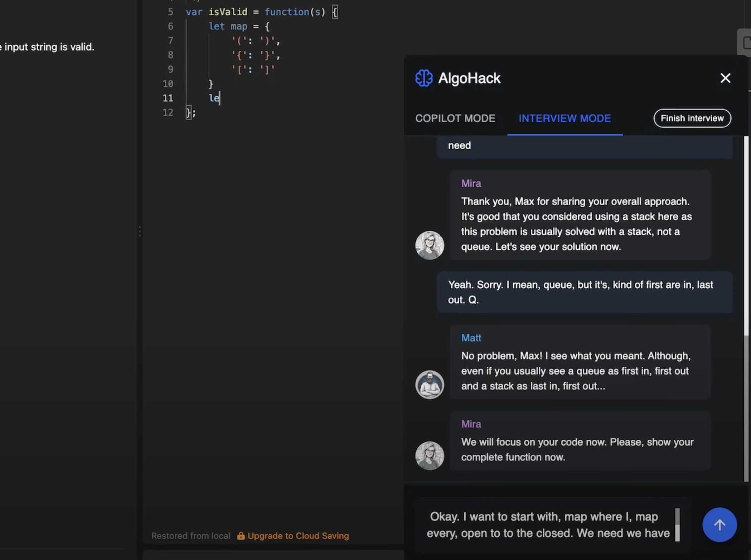Screen dimensions: 751x560
Task: Place cursor after 'let map' on line 6
Action: (249, 26)
